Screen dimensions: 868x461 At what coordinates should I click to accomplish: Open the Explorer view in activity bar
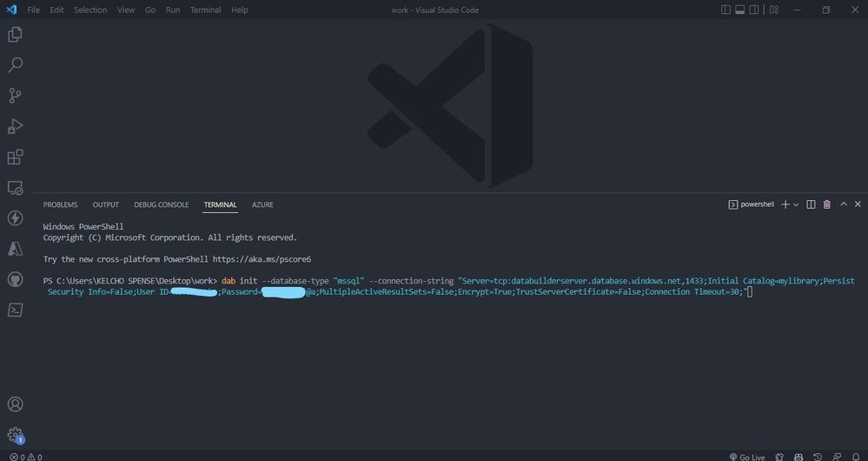tap(15, 34)
